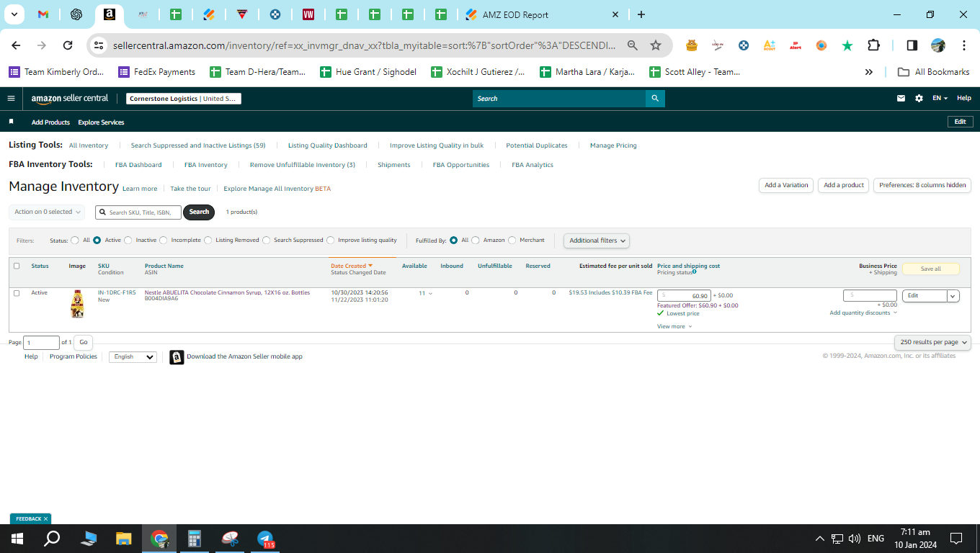The width and height of the screenshot is (980, 553).
Task: Select the All status radio button
Action: tap(75, 240)
